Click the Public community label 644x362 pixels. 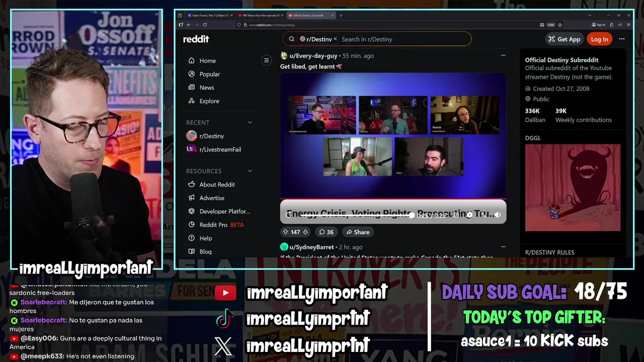point(537,99)
